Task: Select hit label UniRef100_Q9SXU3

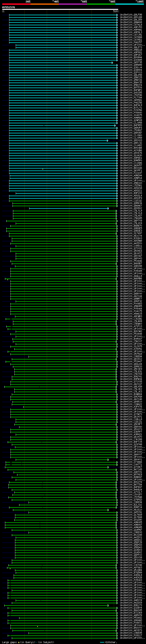Action: [x=131, y=140]
